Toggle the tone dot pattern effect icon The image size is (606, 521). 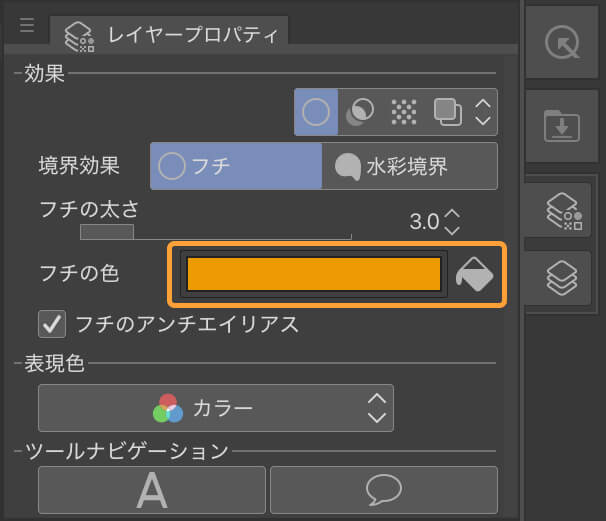click(404, 112)
